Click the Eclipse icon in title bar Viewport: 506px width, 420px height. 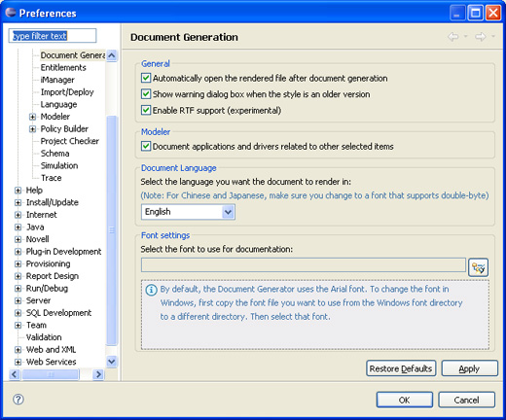click(11, 13)
